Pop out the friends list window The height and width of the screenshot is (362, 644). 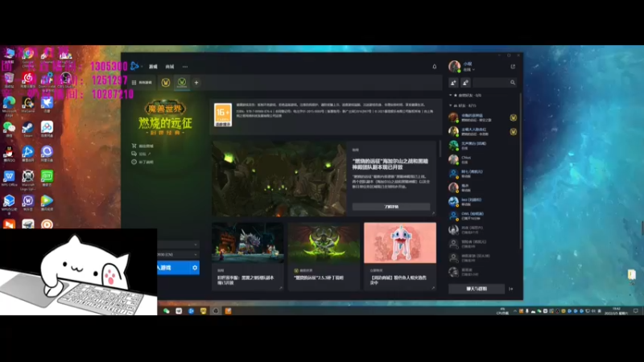(x=513, y=67)
